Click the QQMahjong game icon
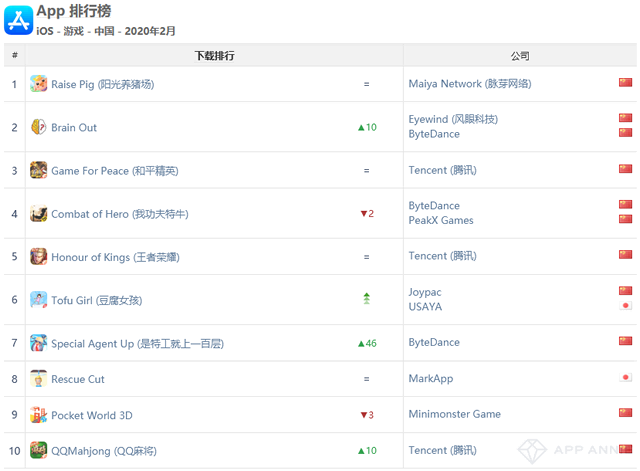The width and height of the screenshot is (640, 471). [39, 450]
